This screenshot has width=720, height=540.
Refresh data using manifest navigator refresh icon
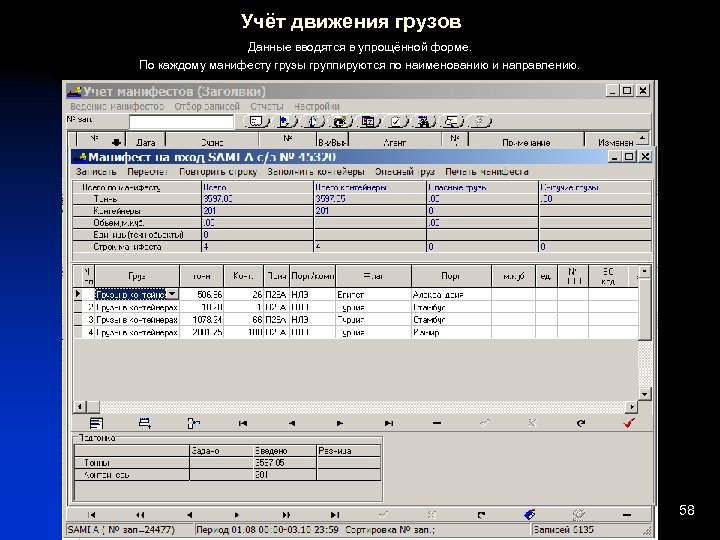coord(580,424)
